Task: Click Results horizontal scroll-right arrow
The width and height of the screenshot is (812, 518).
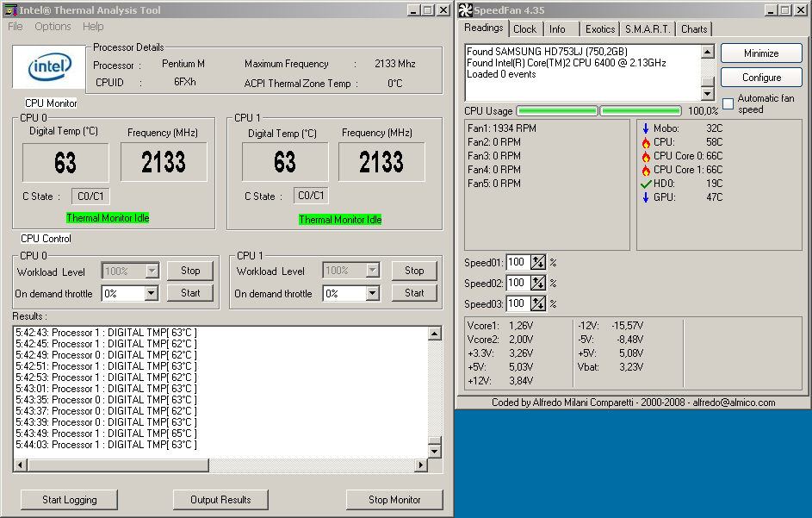Action: [x=421, y=465]
